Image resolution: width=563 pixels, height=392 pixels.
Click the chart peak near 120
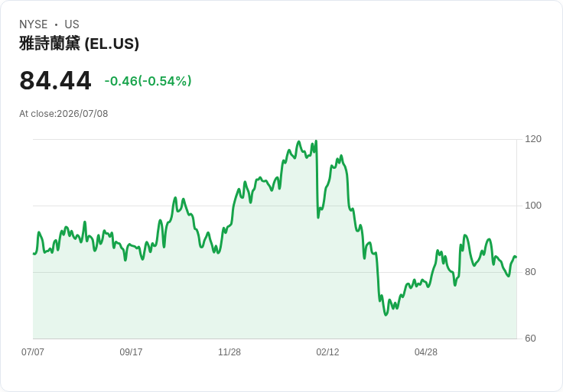[x=316, y=141]
